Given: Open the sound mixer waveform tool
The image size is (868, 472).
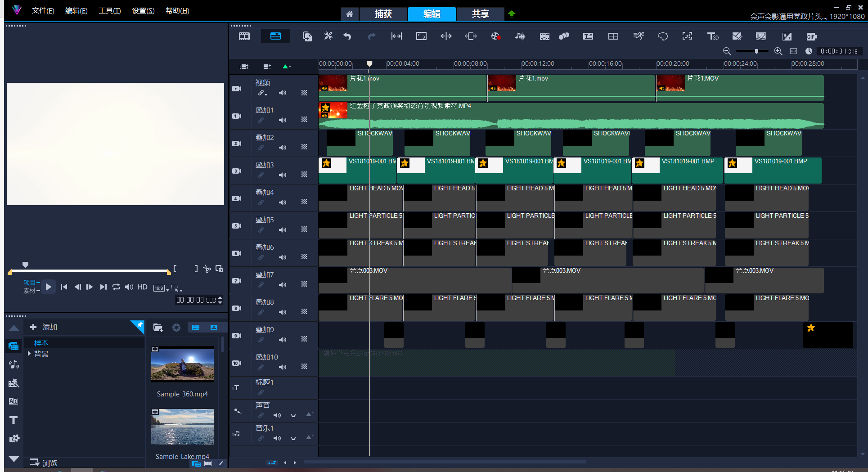Looking at the screenshot, I should pyautogui.click(x=520, y=36).
